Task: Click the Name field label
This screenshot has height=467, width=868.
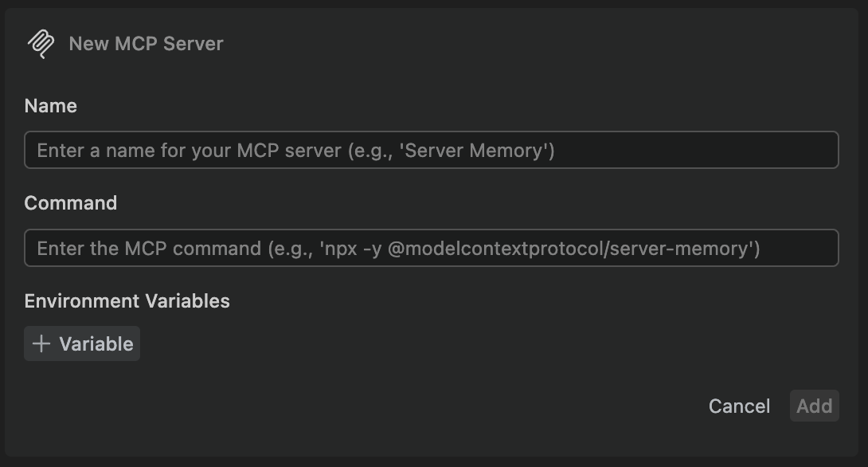Action: pyautogui.click(x=51, y=106)
